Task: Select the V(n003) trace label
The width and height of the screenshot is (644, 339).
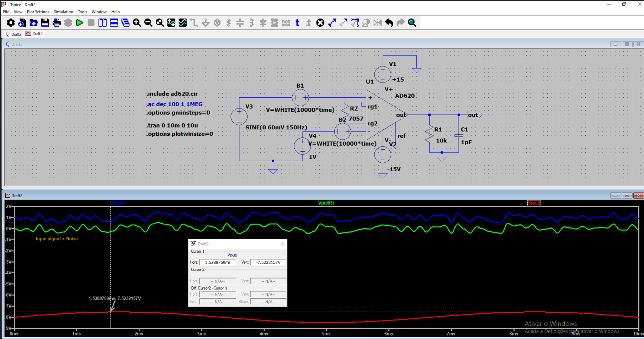Action: (x=326, y=203)
